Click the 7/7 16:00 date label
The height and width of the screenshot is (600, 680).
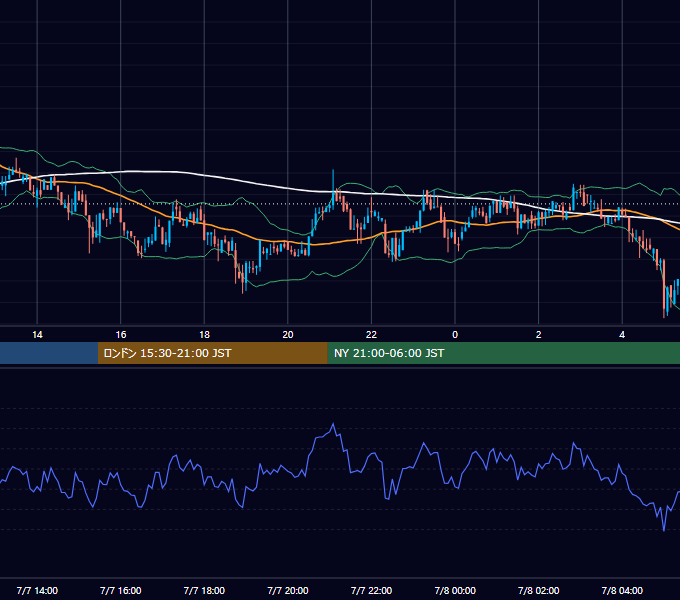pyautogui.click(x=121, y=590)
